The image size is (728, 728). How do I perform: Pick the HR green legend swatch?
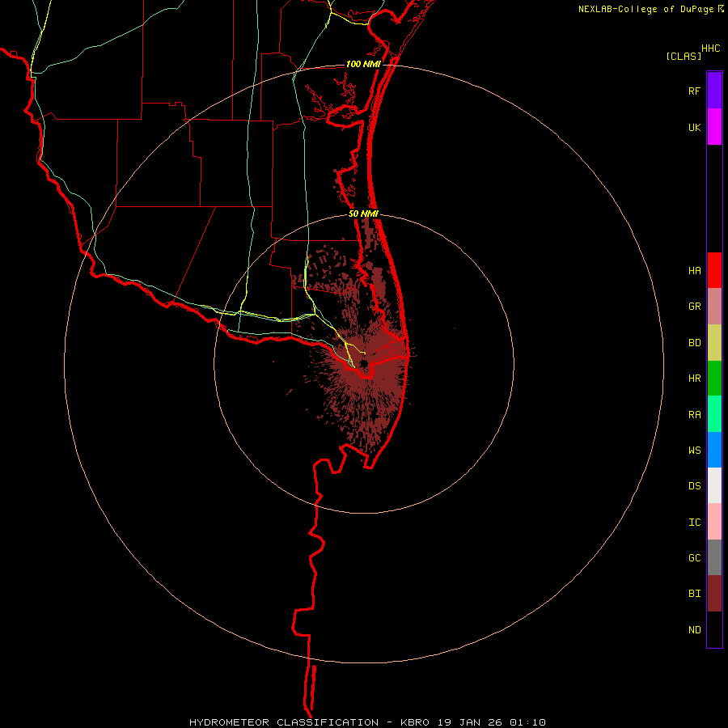click(x=714, y=379)
